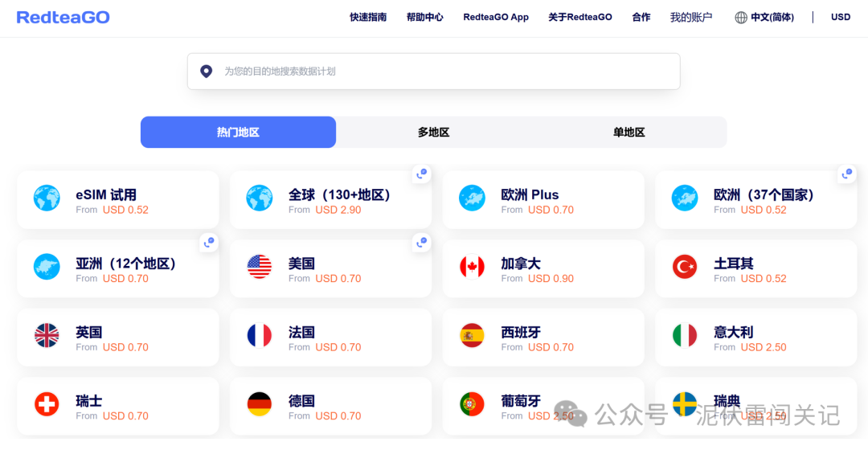Click the 亚洲 (12个地区) map icon
The height and width of the screenshot is (450, 868).
[x=47, y=266]
